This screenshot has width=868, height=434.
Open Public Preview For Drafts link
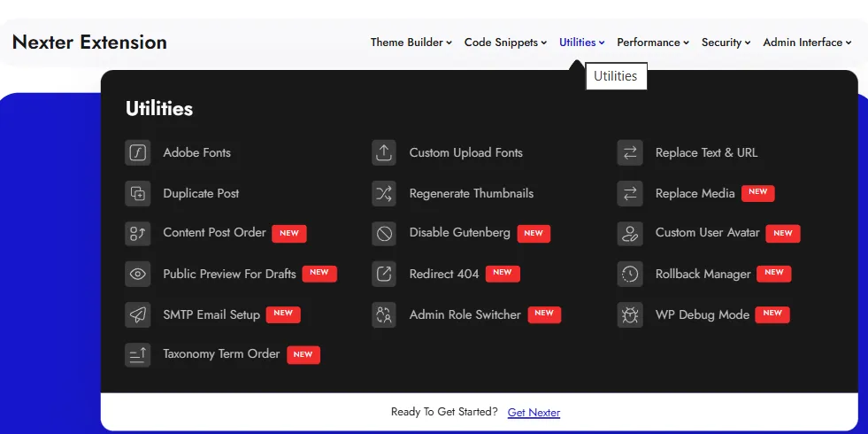[229, 274]
